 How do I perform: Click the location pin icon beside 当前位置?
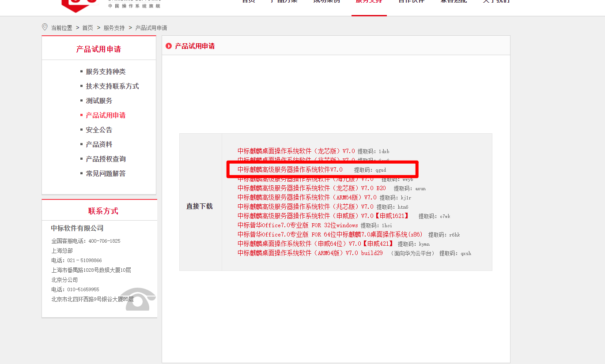point(44,27)
